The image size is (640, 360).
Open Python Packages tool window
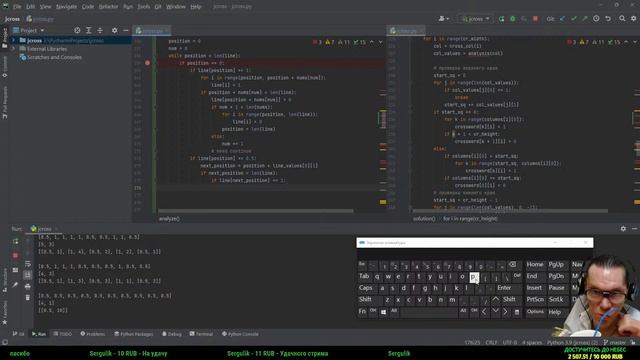[x=133, y=334]
